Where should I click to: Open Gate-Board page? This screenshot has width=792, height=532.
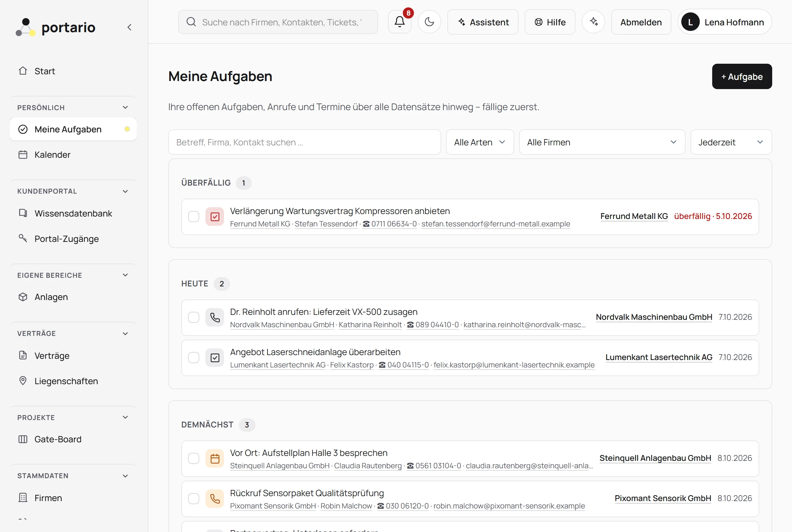coord(73,439)
